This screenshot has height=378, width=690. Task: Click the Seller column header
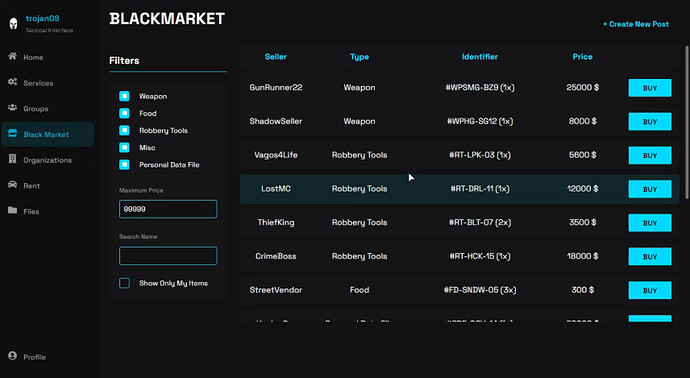275,57
